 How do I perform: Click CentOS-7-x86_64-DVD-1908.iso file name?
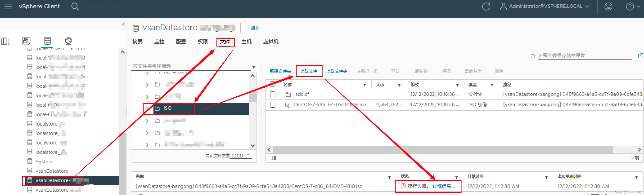click(329, 105)
